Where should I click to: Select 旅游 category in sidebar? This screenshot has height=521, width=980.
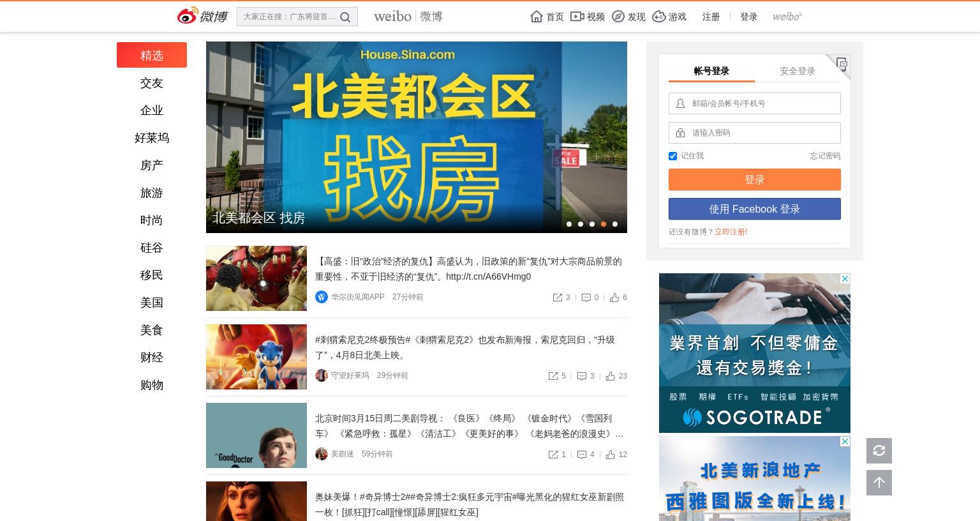point(152,193)
